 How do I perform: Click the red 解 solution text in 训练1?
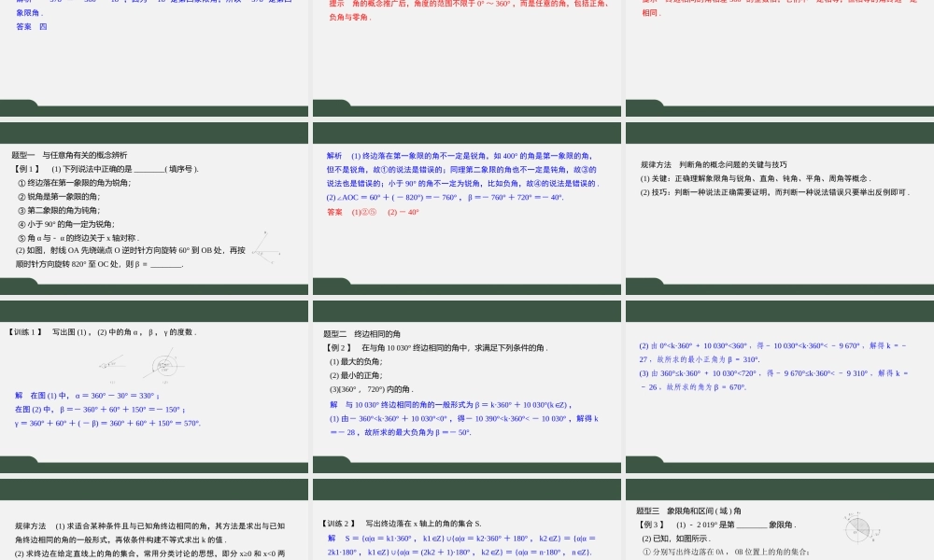pyautogui.click(x=20, y=395)
